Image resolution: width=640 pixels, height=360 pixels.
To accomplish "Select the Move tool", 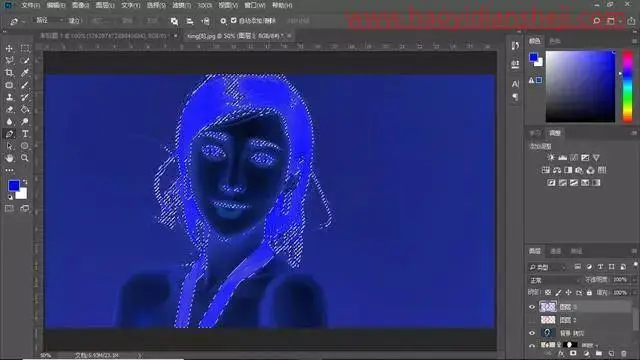I will pos(9,49).
